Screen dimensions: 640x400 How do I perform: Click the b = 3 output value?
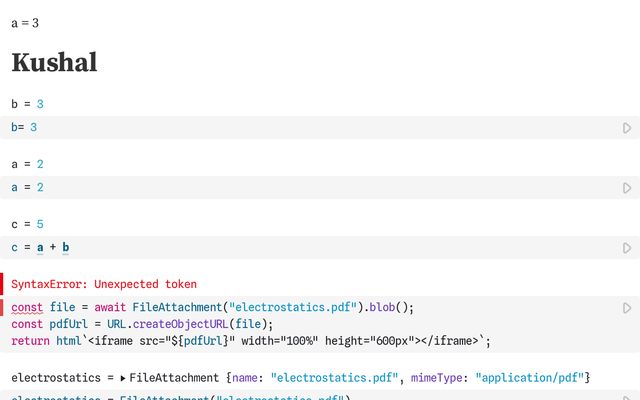pos(40,104)
